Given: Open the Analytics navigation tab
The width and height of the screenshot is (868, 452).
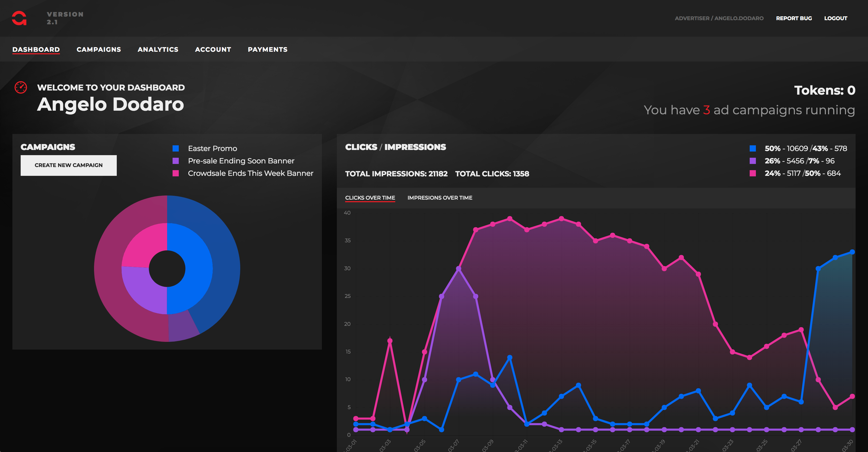Looking at the screenshot, I should pos(158,50).
